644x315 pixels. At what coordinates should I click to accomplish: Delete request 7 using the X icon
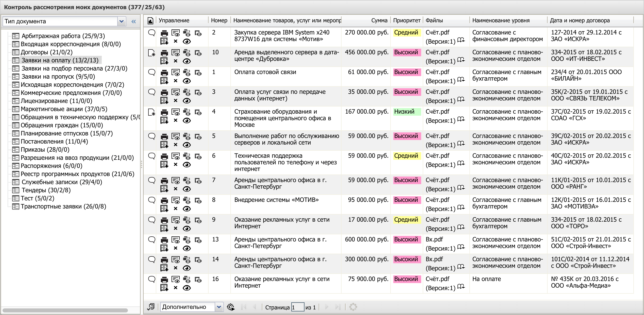[175, 189]
